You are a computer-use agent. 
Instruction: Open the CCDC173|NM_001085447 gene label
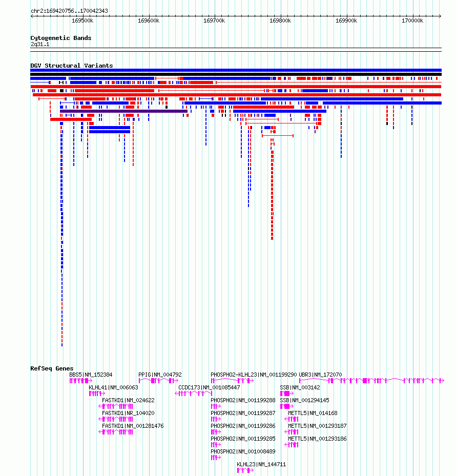[x=209, y=388]
